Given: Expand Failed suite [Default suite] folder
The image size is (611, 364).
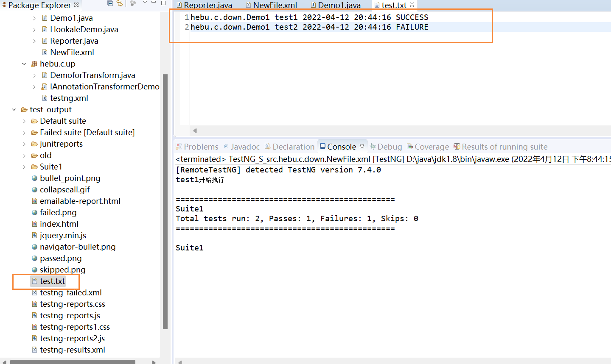Looking at the screenshot, I should (x=24, y=133).
